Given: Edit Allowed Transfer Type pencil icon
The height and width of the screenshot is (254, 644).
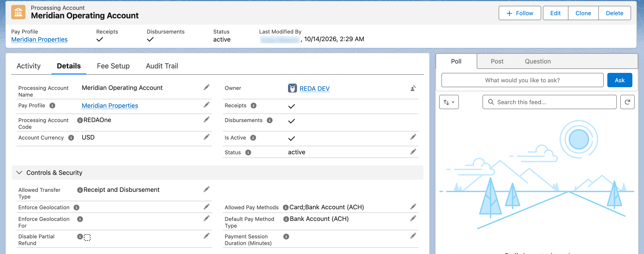Looking at the screenshot, I should (x=206, y=189).
